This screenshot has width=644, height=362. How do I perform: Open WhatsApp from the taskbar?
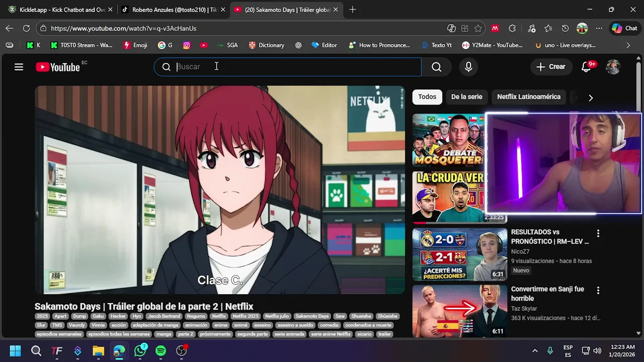coord(140,350)
